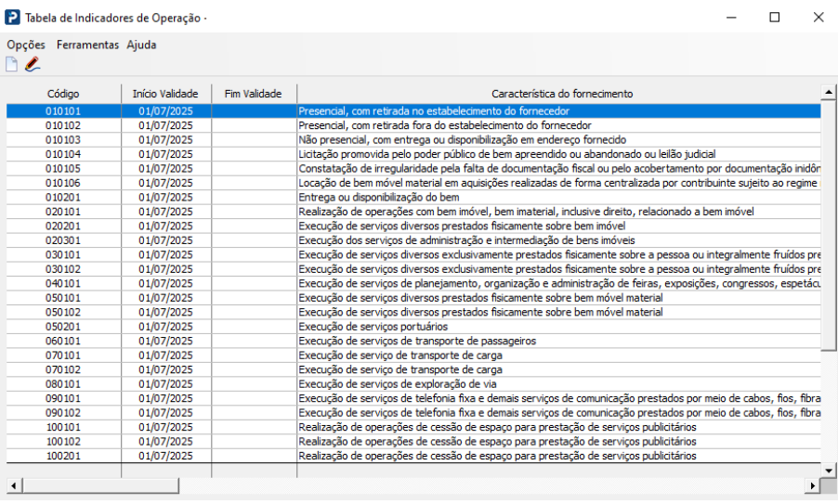This screenshot has height=504, width=838.
Task: Maximize the Tabela de Indicadores window
Action: (x=775, y=17)
